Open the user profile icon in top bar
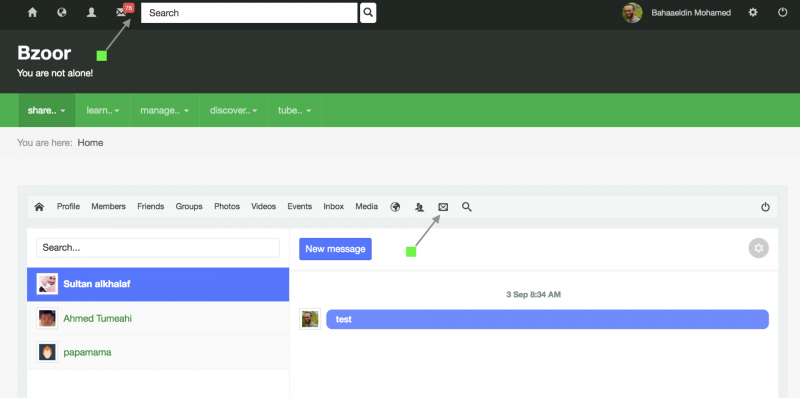The width and height of the screenshot is (800, 398). point(91,13)
